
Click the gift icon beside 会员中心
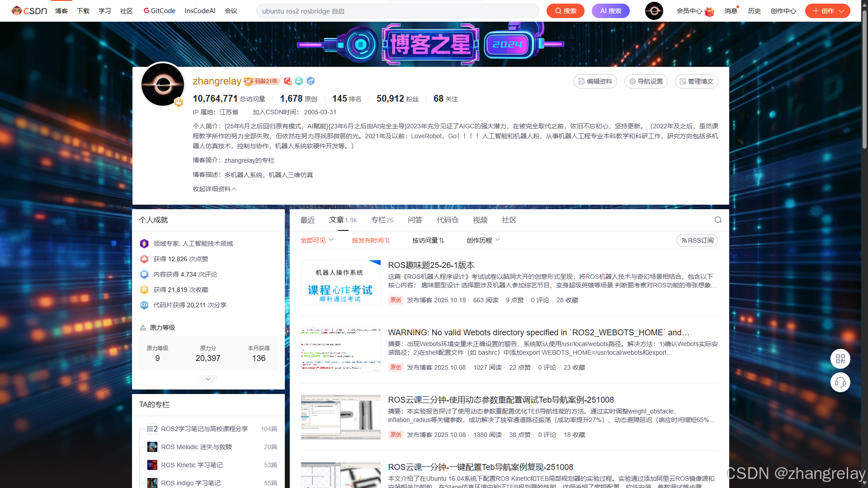click(x=709, y=11)
